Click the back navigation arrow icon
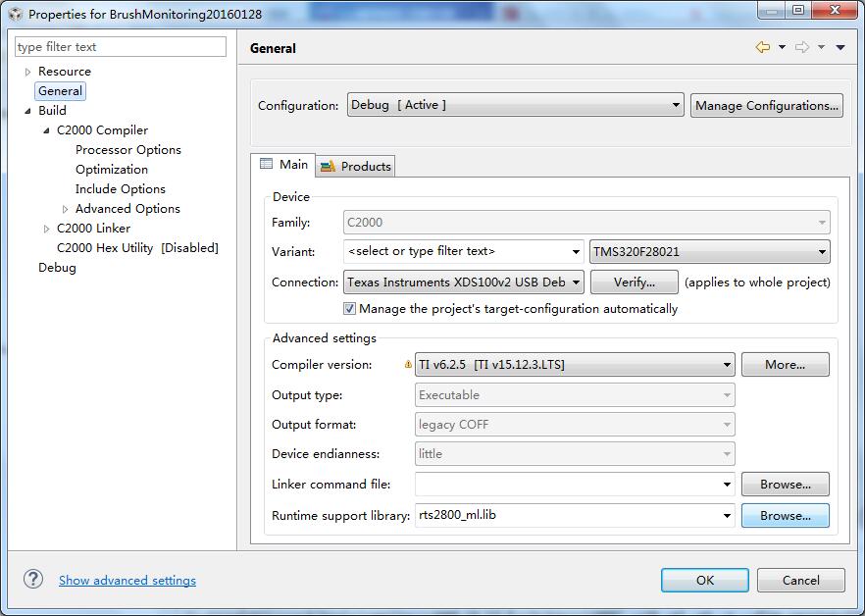865x616 pixels. [x=762, y=47]
